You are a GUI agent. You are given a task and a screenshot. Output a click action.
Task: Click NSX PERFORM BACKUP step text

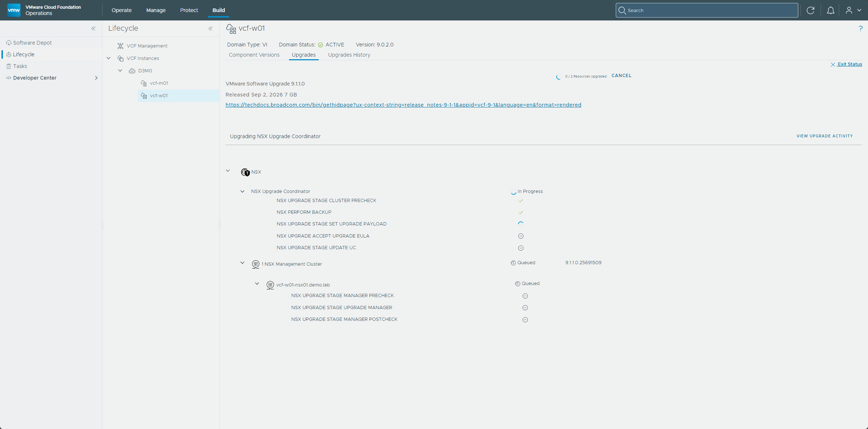(304, 212)
